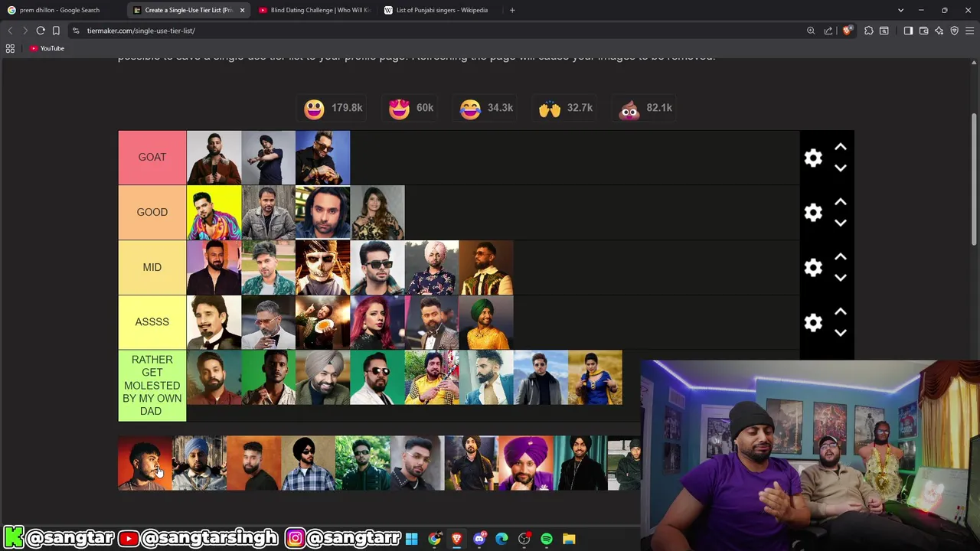Open settings gear for the GOAT tier row

(x=813, y=158)
